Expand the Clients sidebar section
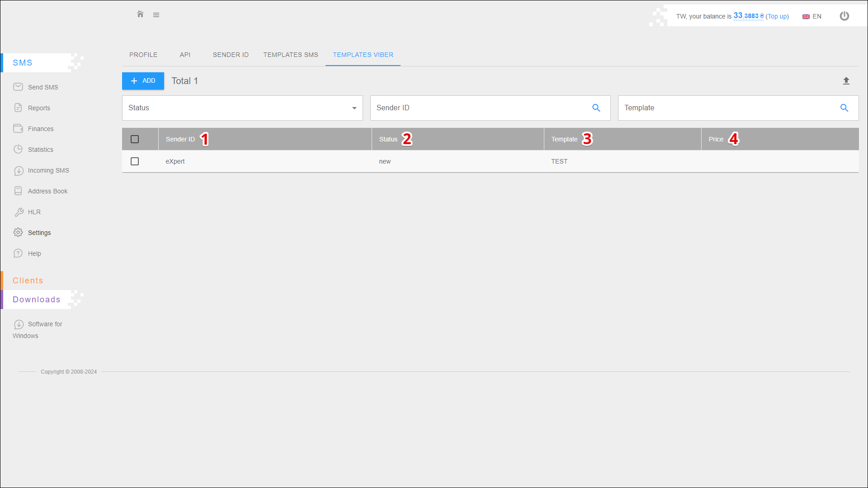This screenshot has width=868, height=488. tap(28, 281)
